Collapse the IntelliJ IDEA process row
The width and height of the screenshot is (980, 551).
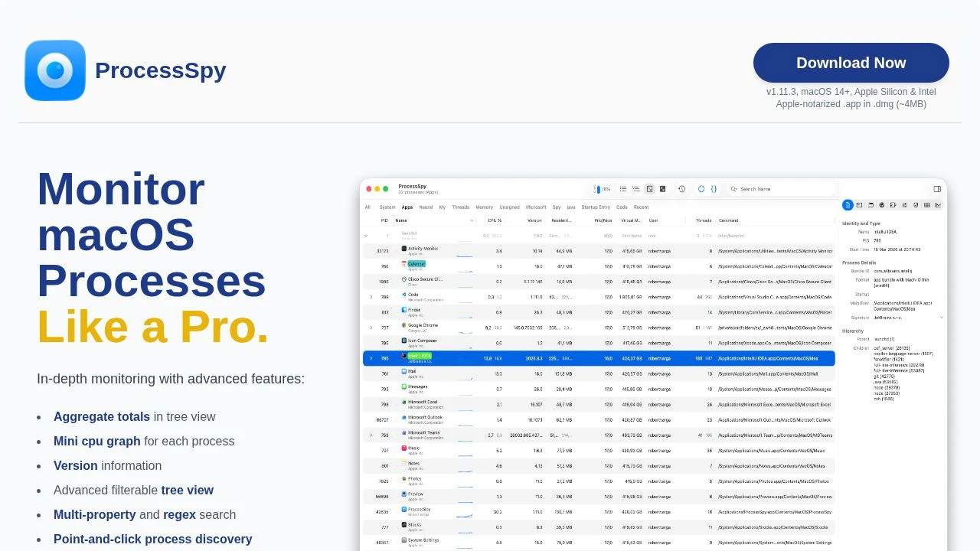pos(371,357)
